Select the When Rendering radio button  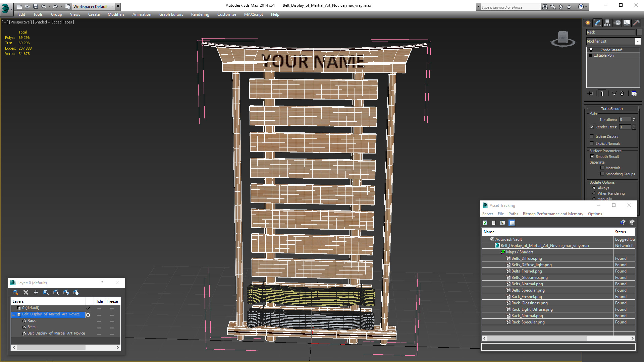tap(594, 193)
